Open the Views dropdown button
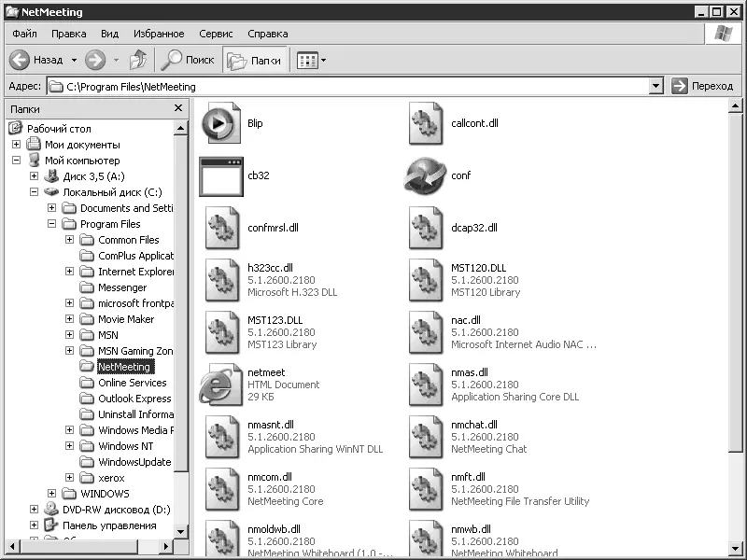Screen dimensions: 747x560 tap(312, 60)
